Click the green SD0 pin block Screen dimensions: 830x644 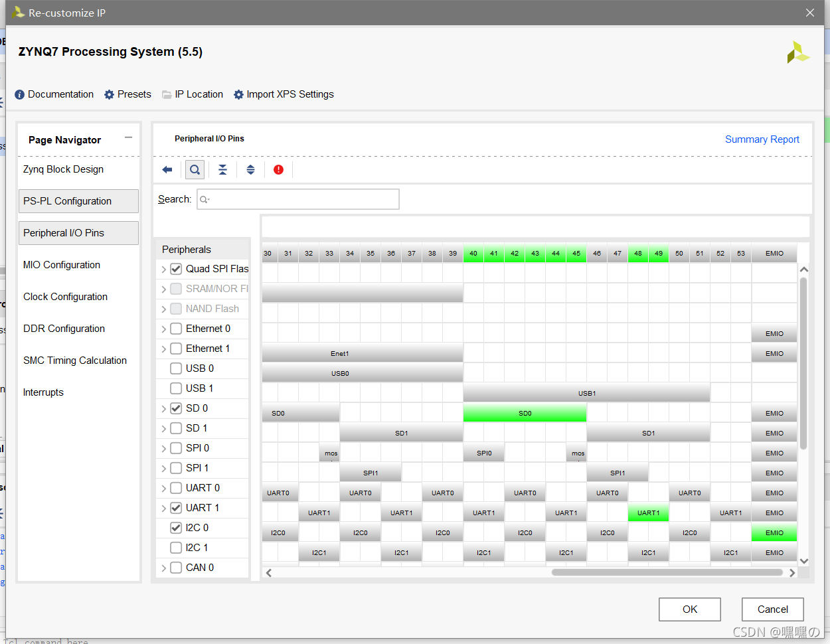tap(525, 413)
